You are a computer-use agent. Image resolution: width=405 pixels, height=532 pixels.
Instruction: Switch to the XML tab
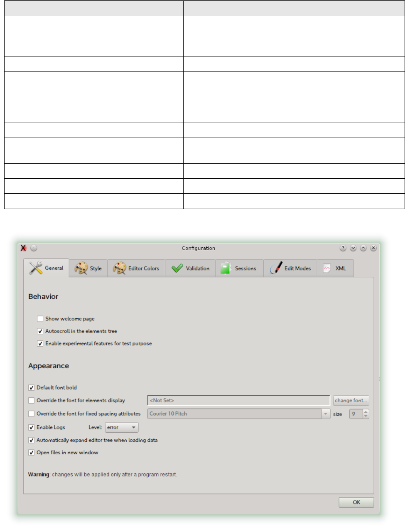pyautogui.click(x=335, y=268)
